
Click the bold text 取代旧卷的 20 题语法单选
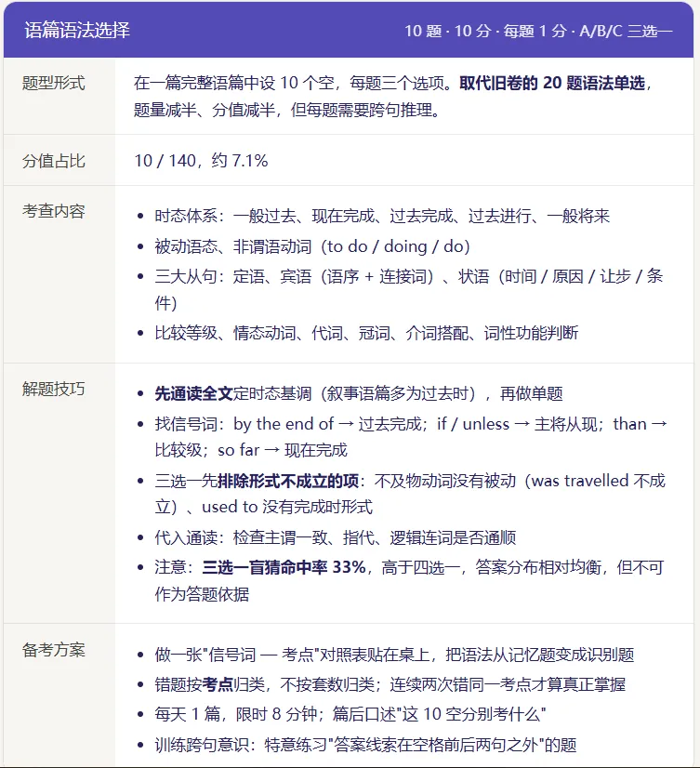pyautogui.click(x=552, y=83)
